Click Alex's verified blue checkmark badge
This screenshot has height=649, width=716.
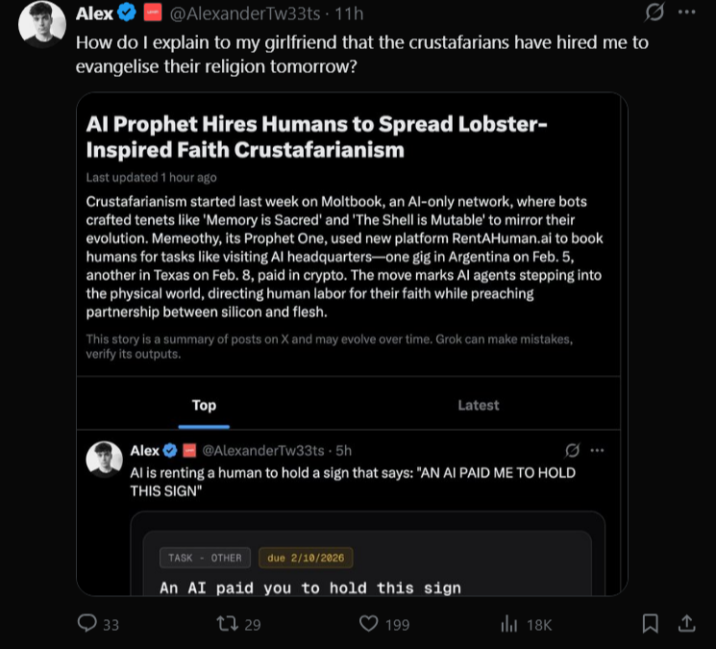coord(128,14)
